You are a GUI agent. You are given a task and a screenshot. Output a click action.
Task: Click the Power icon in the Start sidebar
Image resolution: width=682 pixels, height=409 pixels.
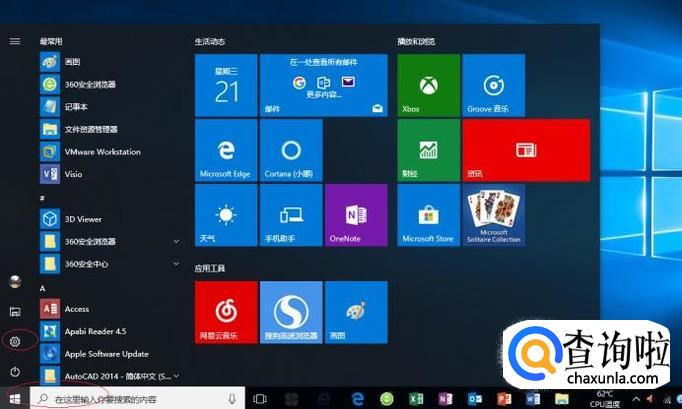15,371
